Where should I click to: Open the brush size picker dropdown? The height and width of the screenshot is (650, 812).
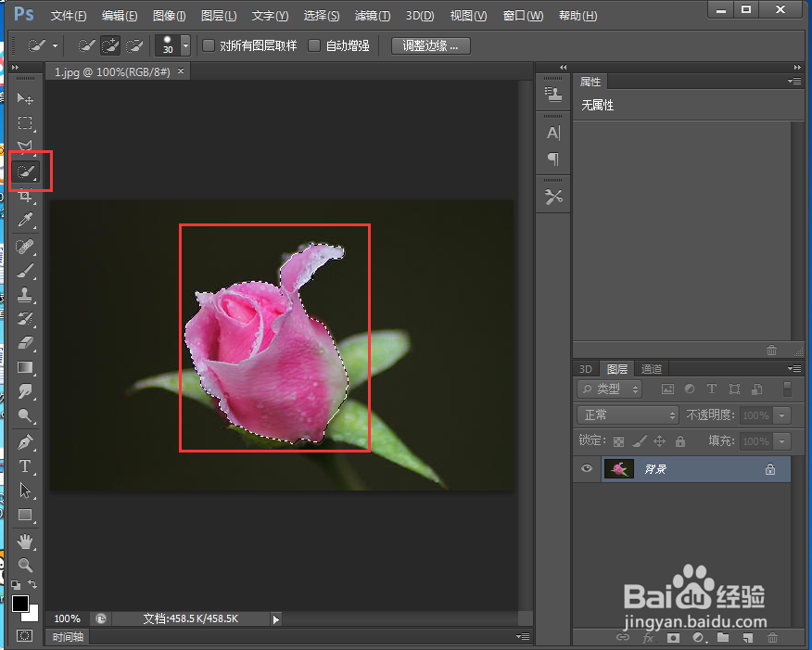click(185, 45)
